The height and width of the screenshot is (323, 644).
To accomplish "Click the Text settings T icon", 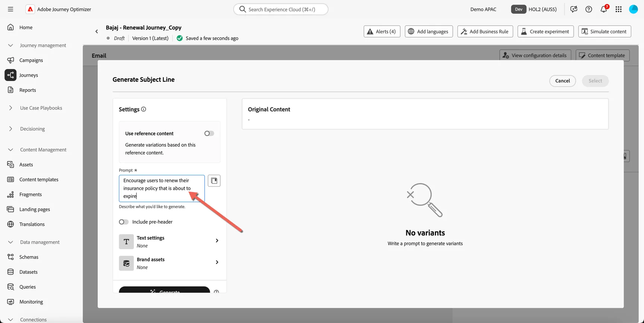I will click(126, 242).
